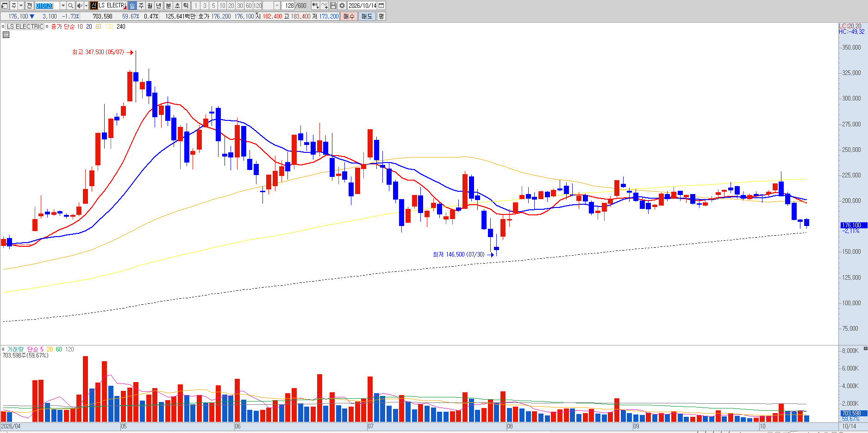This screenshot has width=868, height=433.
Task: Expand the stock code history dropdown
Action: click(63, 6)
